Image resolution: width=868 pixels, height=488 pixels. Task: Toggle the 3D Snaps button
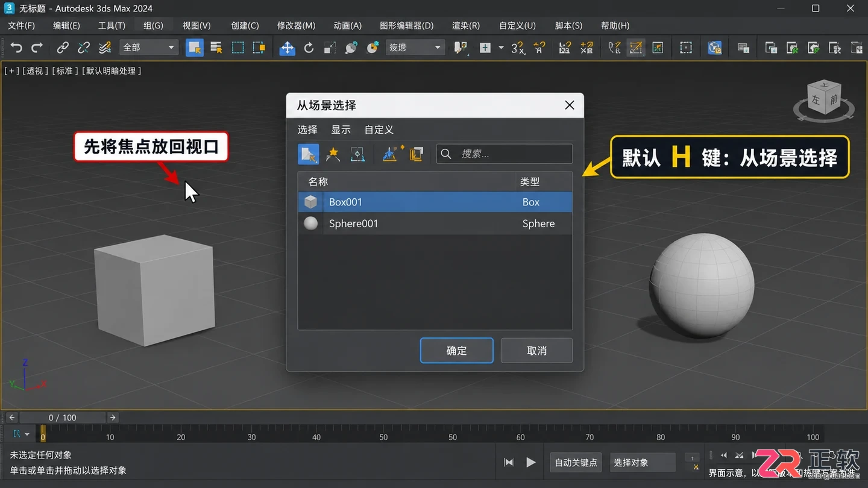pyautogui.click(x=518, y=48)
